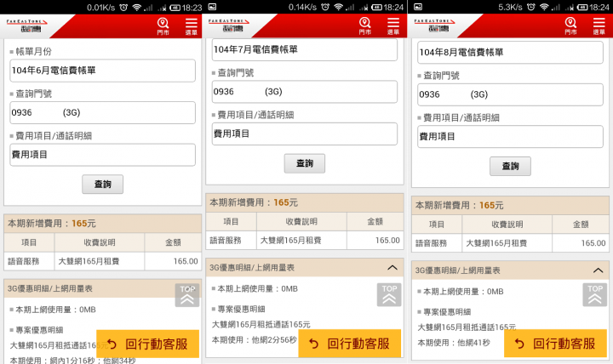This screenshot has height=364, width=613.
Task: Tap 本期使用：他網2分56秒 line
Action: (x=255, y=340)
